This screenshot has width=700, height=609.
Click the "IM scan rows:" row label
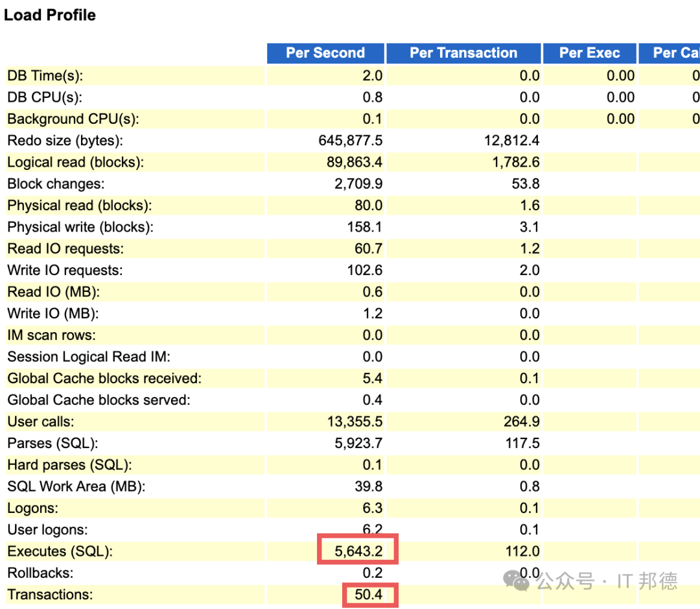point(51,335)
